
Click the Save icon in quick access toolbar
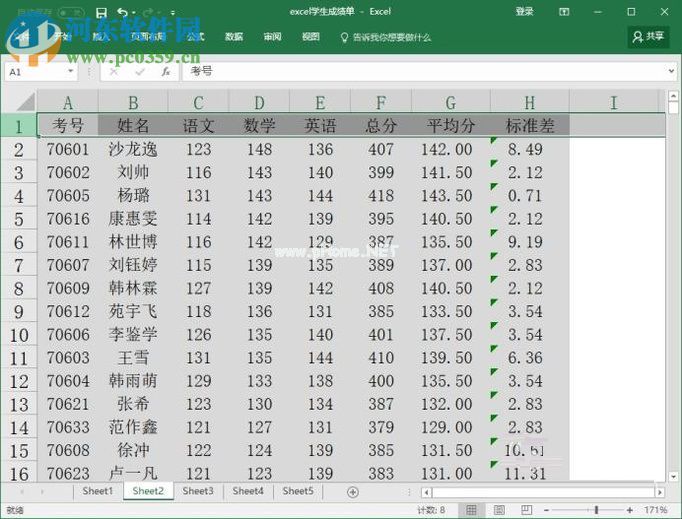(101, 13)
